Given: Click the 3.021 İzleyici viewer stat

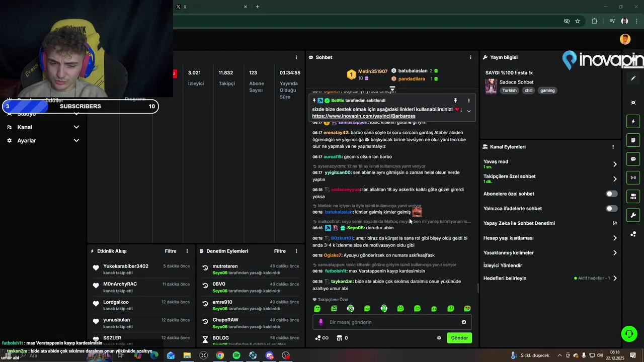Looking at the screenshot, I should (196, 78).
